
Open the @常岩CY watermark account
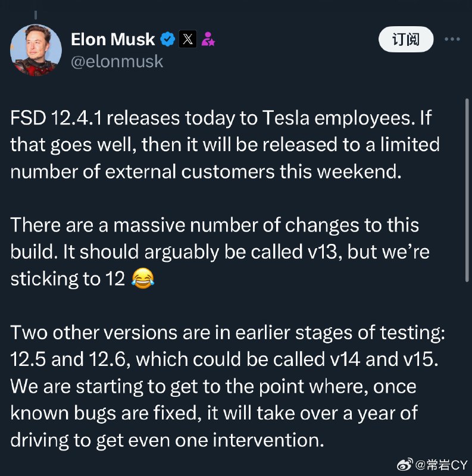(x=440, y=465)
